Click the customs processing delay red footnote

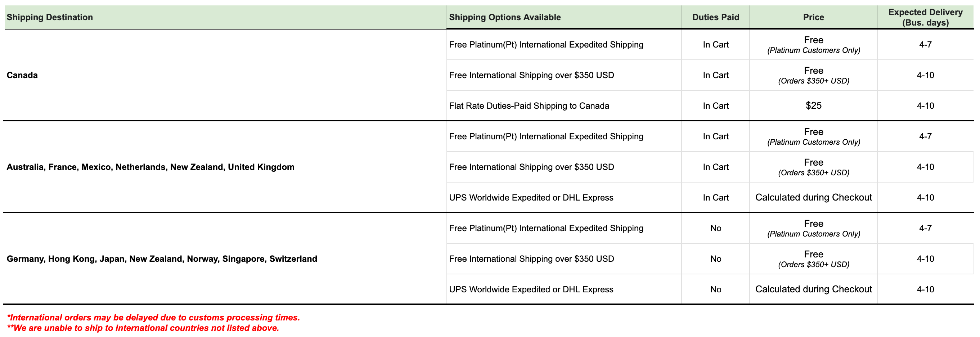[x=153, y=317]
